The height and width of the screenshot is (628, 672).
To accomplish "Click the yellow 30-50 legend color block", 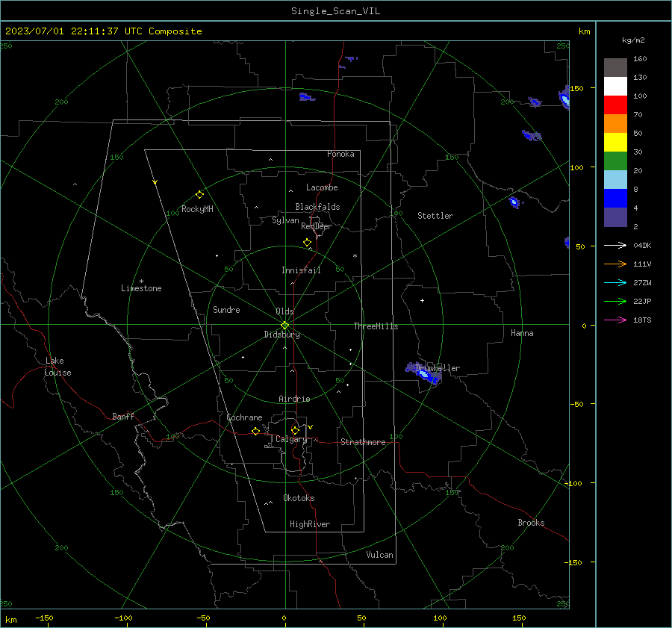I will pyautogui.click(x=615, y=143).
